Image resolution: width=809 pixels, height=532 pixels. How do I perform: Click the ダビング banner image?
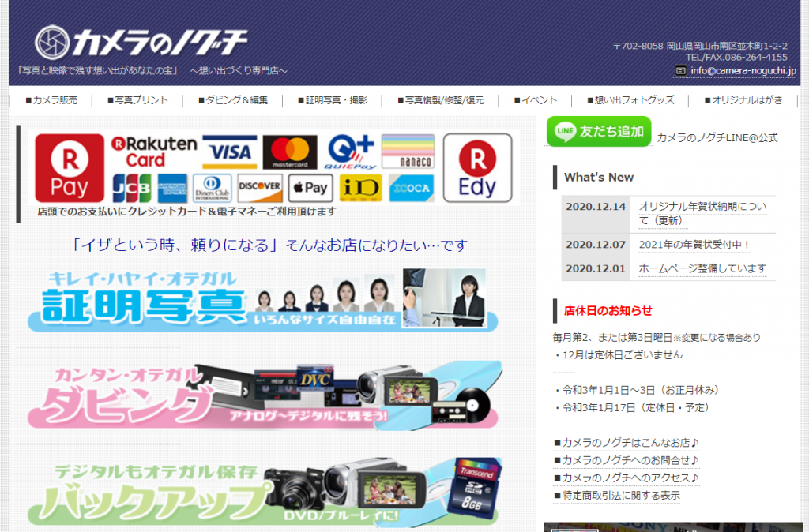[x=263, y=396]
